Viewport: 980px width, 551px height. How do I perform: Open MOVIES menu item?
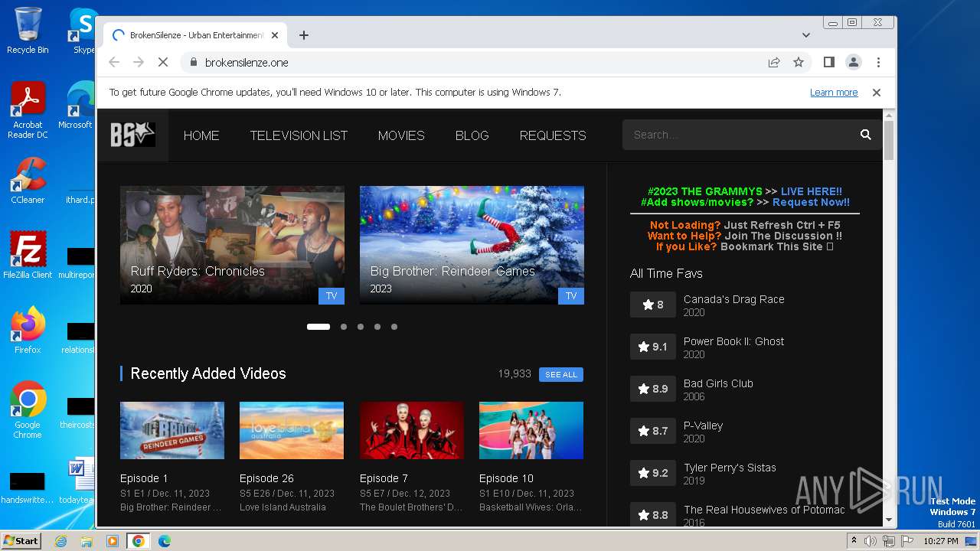tap(401, 135)
